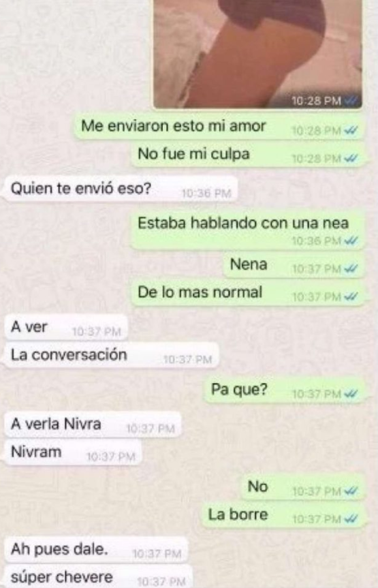This screenshot has width=378, height=588.
Task: Select the "De lo mas normal" message
Action: 247,293
